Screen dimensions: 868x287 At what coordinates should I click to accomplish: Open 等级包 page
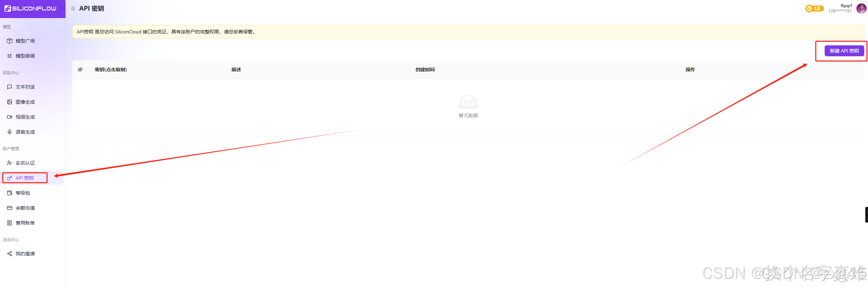tap(32, 193)
